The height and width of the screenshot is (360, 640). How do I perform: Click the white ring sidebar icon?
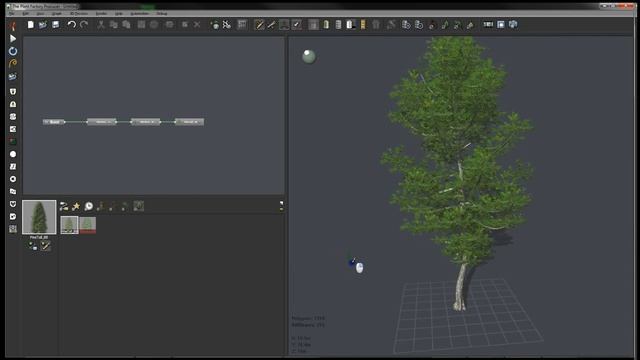[x=13, y=179]
